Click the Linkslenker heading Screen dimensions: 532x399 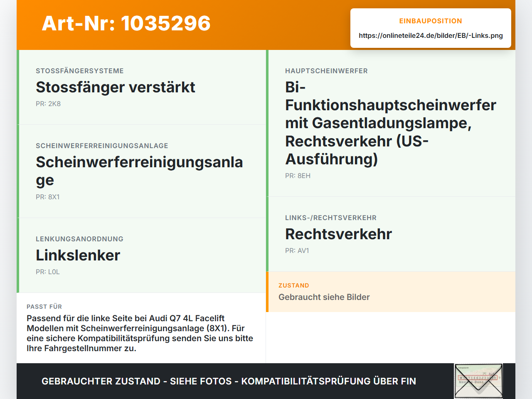(78, 255)
